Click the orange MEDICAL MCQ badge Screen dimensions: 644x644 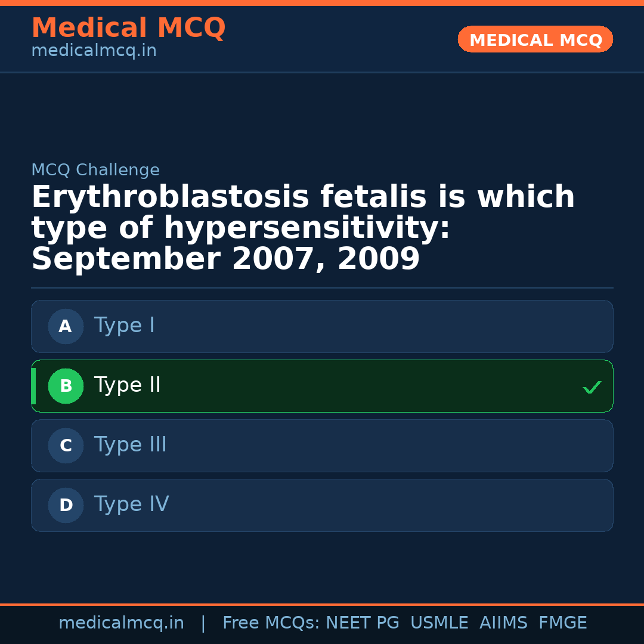(x=535, y=39)
